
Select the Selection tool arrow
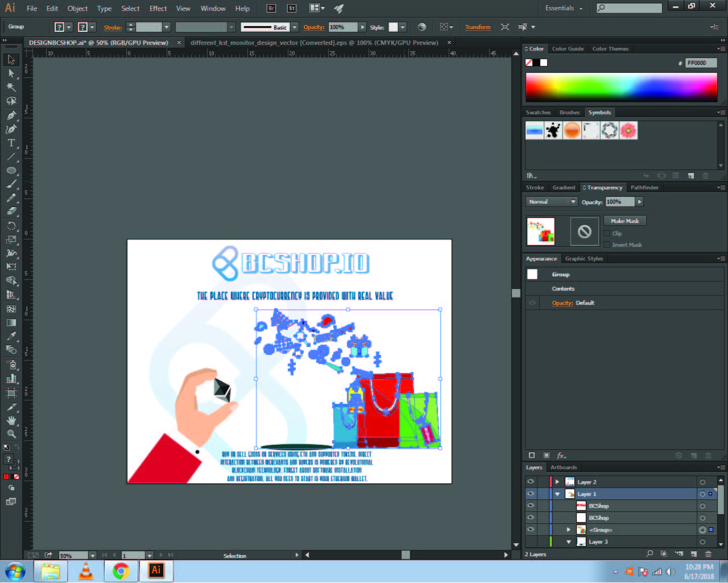(11, 60)
